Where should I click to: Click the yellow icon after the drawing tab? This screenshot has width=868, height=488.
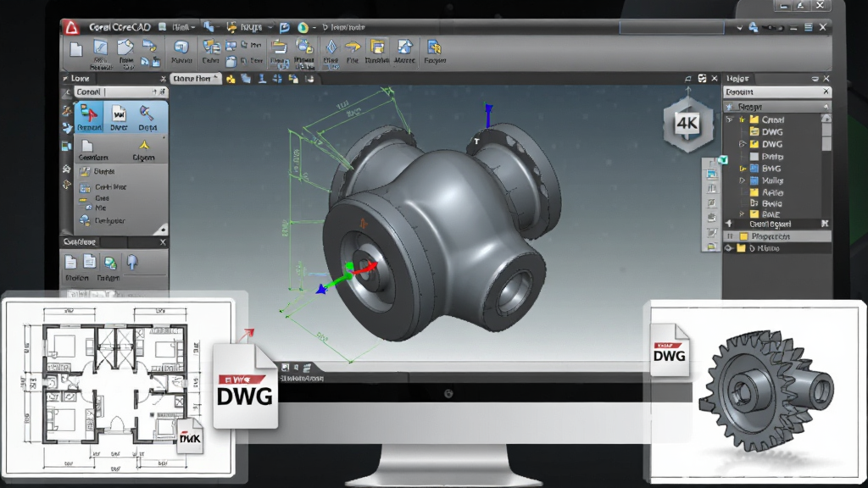tap(231, 79)
